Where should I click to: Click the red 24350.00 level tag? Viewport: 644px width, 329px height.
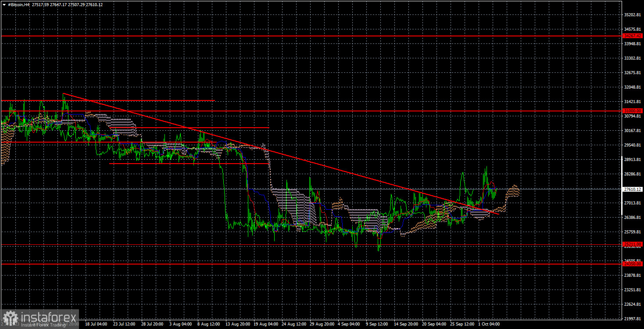pos(633,264)
